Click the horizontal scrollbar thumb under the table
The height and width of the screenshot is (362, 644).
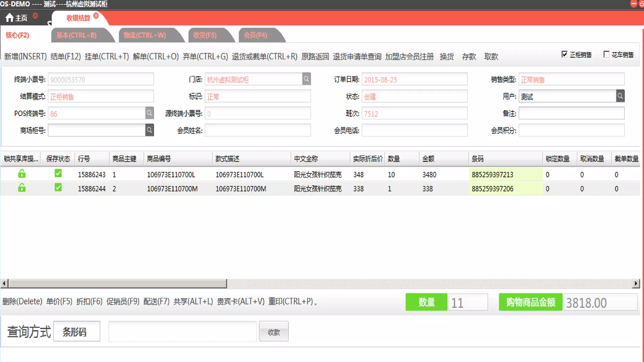[x=117, y=283]
